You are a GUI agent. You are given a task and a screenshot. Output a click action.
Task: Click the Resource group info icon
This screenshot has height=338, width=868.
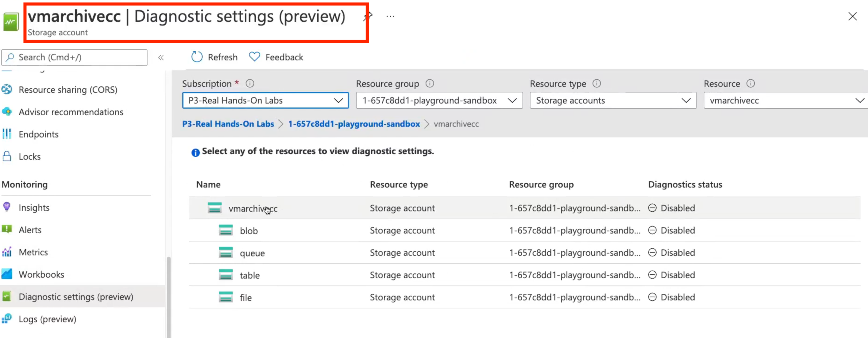coord(430,83)
